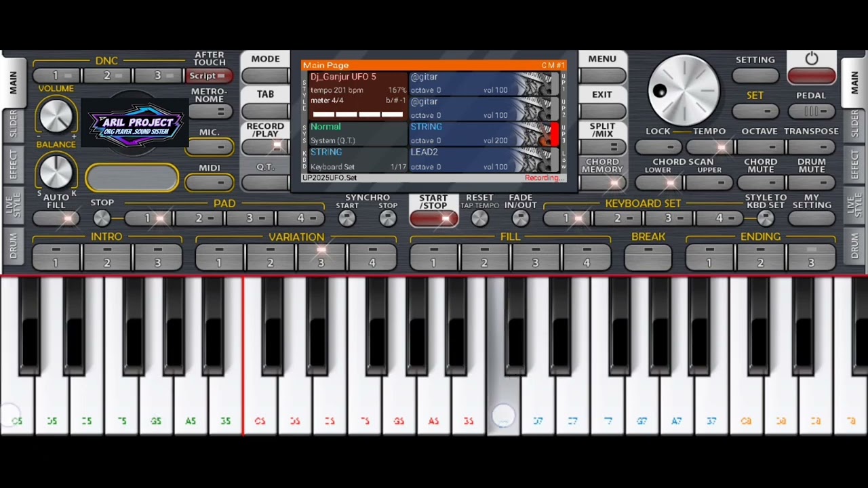Image resolution: width=868 pixels, height=488 pixels.
Task: Turn the large tempo dial wheel
Action: (684, 91)
